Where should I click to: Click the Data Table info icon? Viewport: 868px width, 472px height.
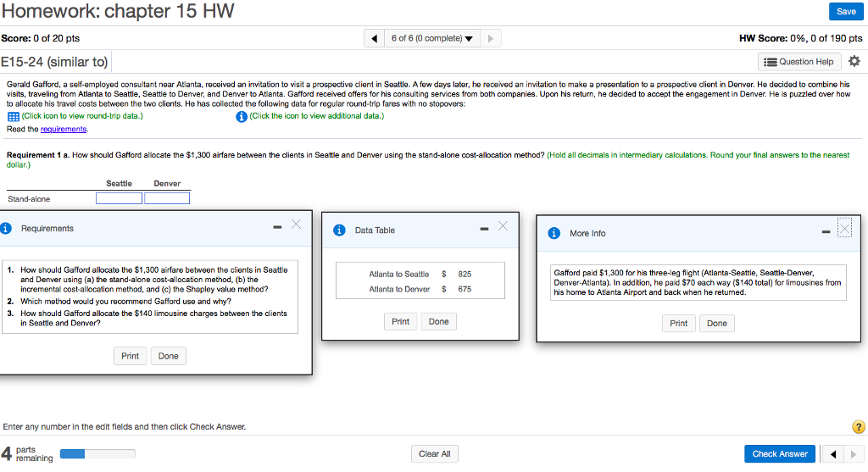coord(339,230)
